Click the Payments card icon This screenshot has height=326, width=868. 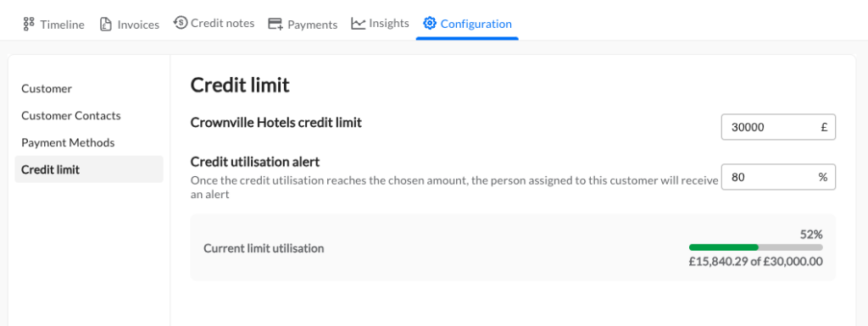point(275,25)
